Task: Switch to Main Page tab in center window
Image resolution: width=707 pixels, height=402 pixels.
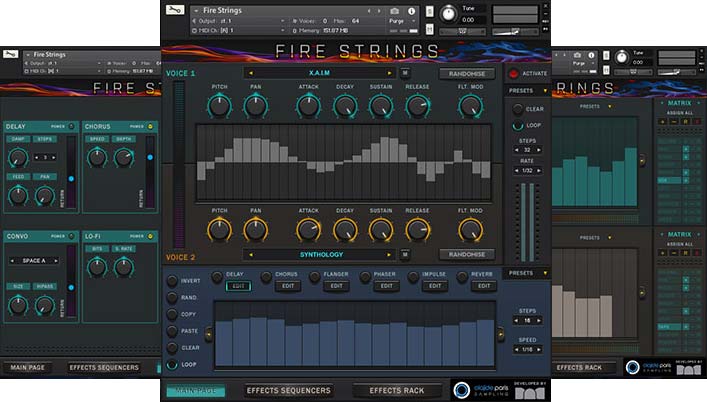Action: pyautogui.click(x=196, y=391)
